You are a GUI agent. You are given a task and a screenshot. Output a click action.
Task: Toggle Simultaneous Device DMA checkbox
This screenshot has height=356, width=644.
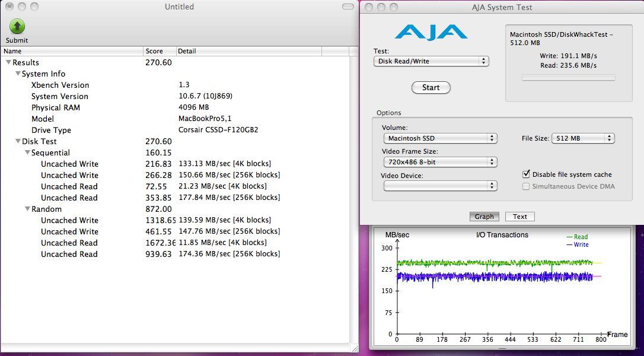[526, 186]
